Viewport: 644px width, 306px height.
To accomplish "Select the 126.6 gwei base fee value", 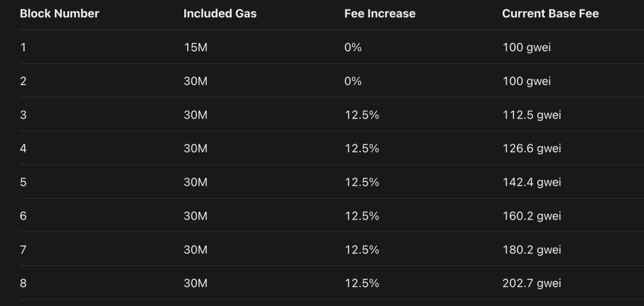I will click(531, 148).
